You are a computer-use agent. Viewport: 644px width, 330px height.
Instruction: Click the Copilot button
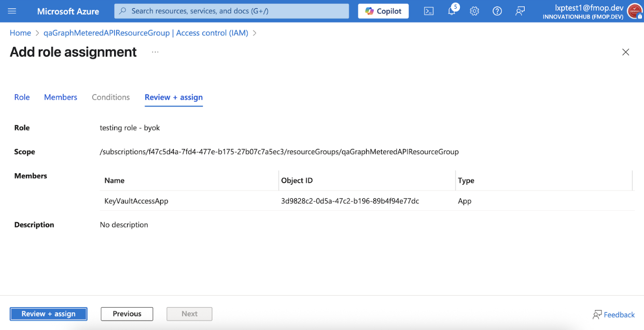(x=383, y=11)
